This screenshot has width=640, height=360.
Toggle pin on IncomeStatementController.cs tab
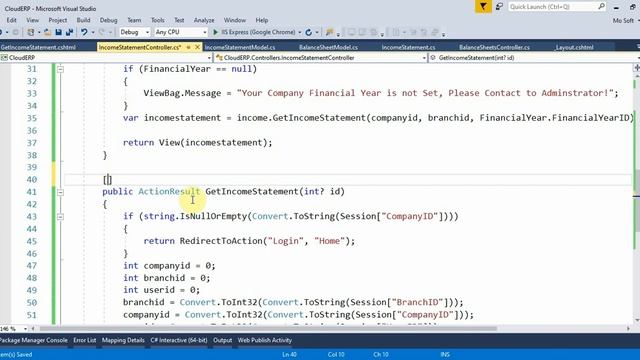[189, 47]
